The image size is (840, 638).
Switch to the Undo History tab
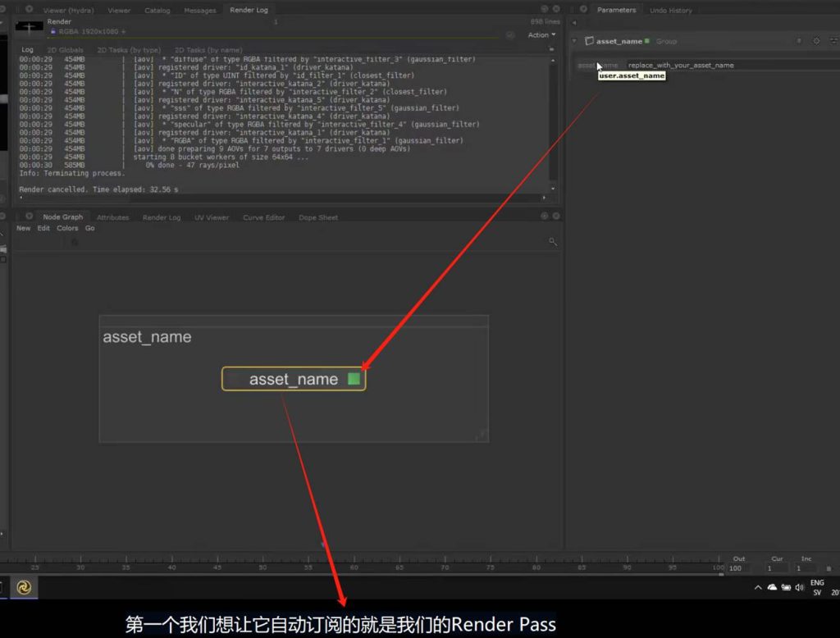[x=670, y=11]
